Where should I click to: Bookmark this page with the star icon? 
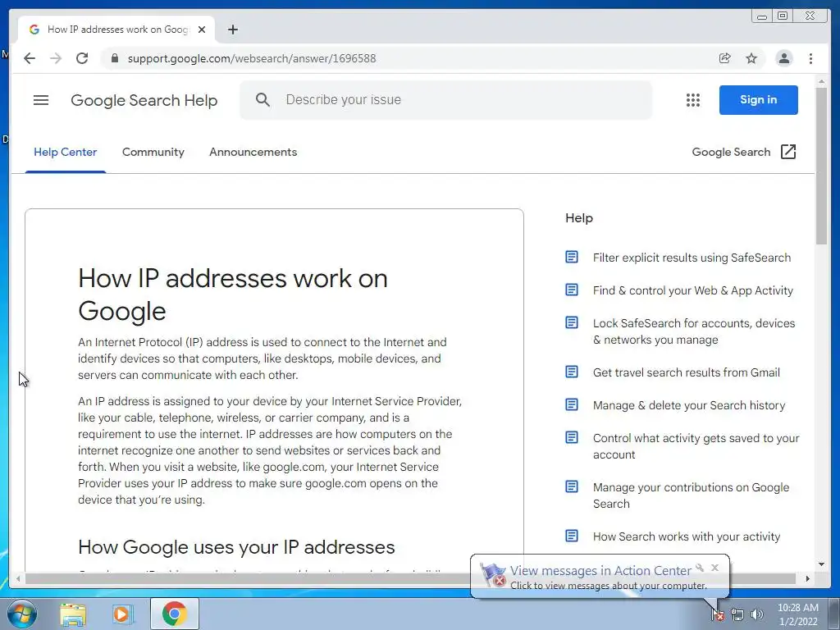pos(751,58)
